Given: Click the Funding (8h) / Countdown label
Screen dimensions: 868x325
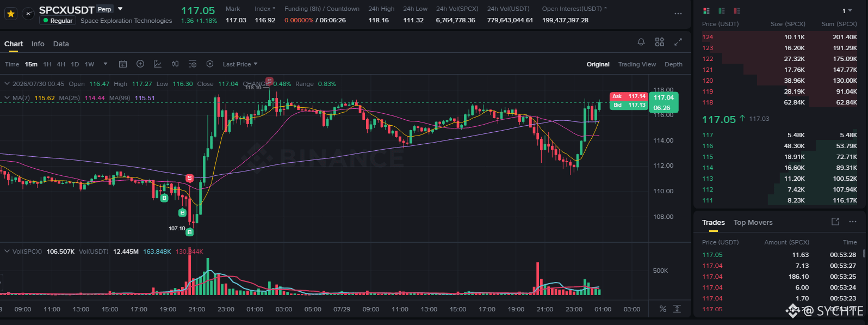Looking at the screenshot, I should 322,9.
